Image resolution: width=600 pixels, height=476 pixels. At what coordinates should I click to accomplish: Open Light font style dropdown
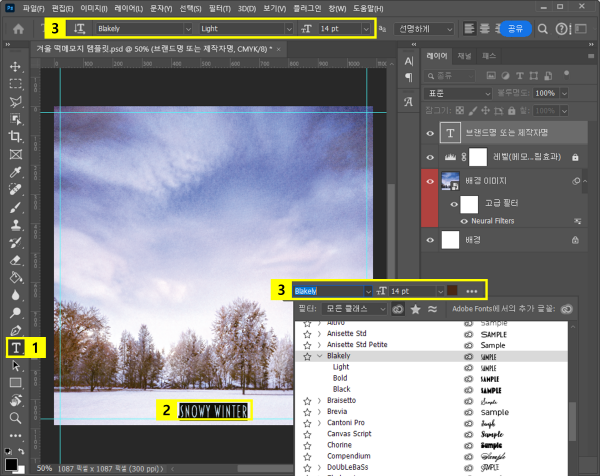(x=289, y=29)
